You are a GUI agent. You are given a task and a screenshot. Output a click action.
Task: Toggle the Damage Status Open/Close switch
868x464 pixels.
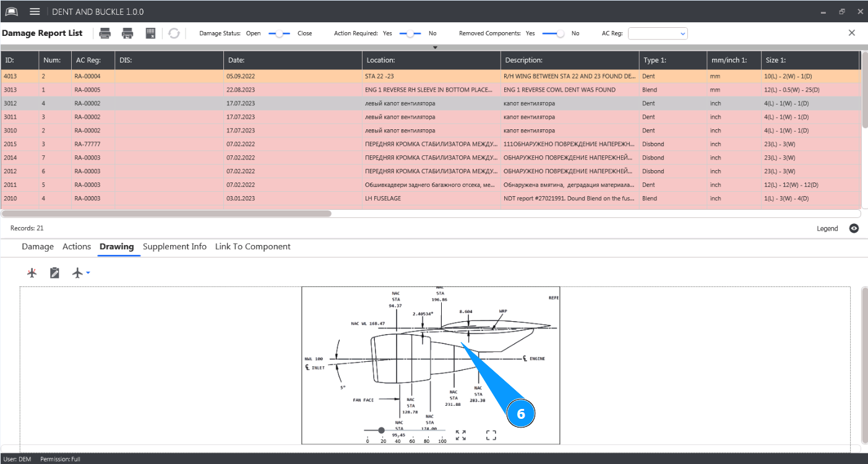tap(279, 33)
